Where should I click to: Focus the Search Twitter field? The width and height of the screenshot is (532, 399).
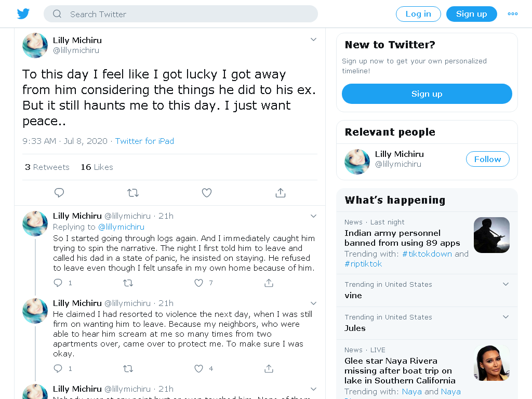(x=180, y=14)
